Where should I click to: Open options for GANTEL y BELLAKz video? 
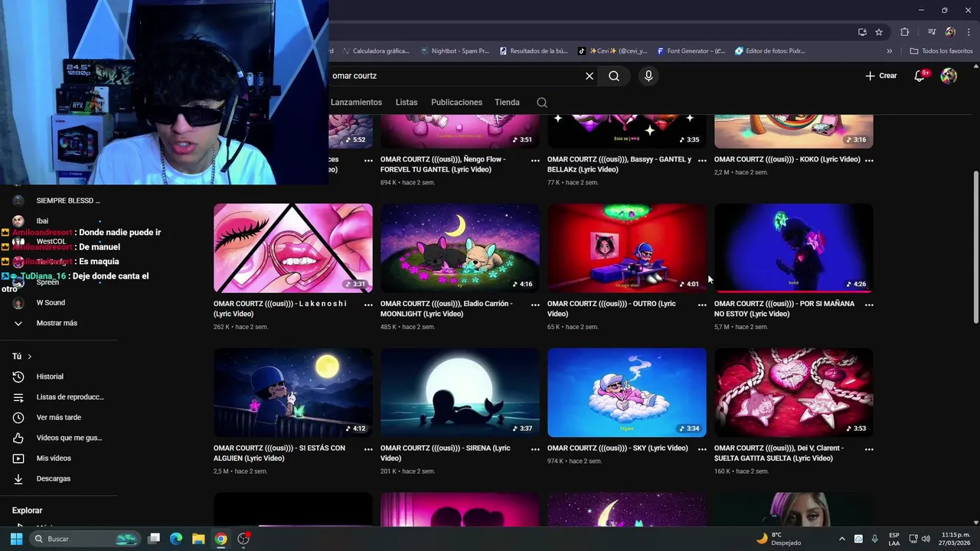coord(702,160)
